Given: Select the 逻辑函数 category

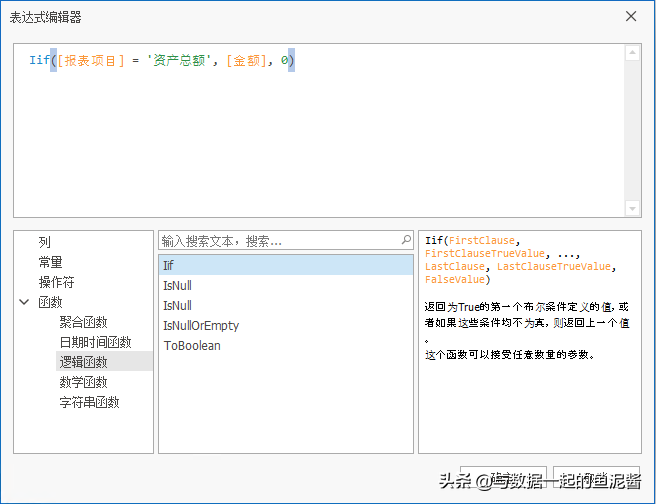Looking at the screenshot, I should [x=83, y=362].
